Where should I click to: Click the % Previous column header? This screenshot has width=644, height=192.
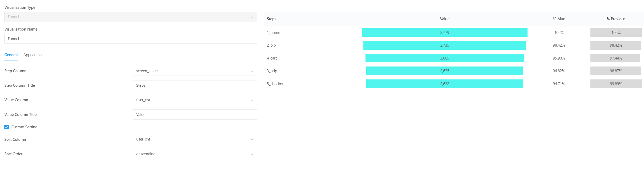coord(616,19)
